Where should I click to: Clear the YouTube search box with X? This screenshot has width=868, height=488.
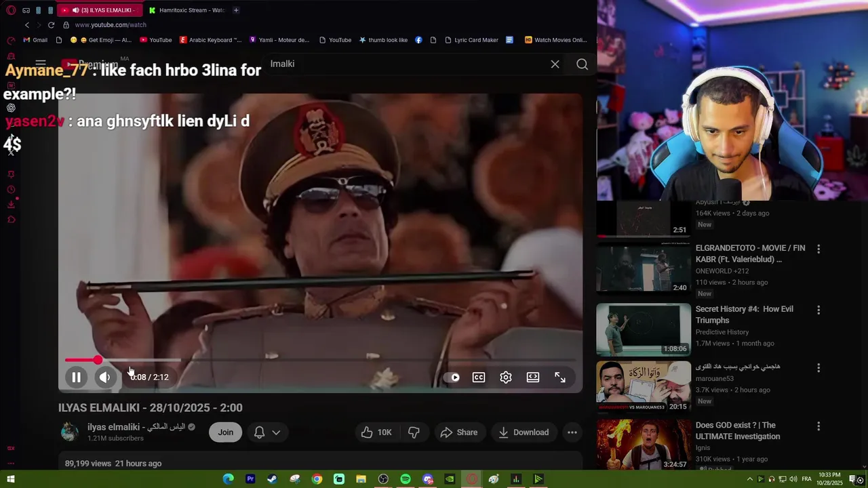[x=555, y=64]
